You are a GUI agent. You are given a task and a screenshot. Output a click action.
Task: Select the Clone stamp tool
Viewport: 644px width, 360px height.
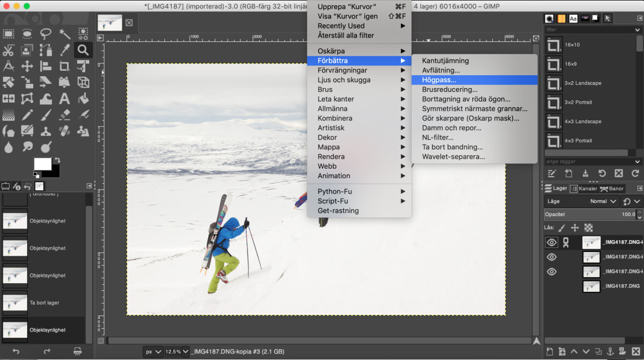46,131
